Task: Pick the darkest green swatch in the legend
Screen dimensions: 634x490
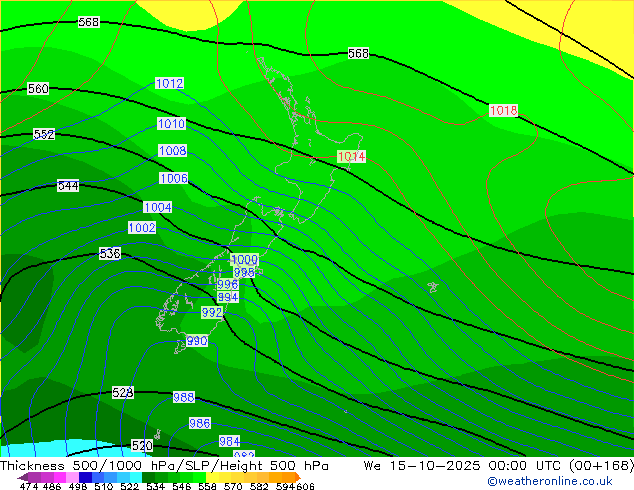Action: [148, 477]
